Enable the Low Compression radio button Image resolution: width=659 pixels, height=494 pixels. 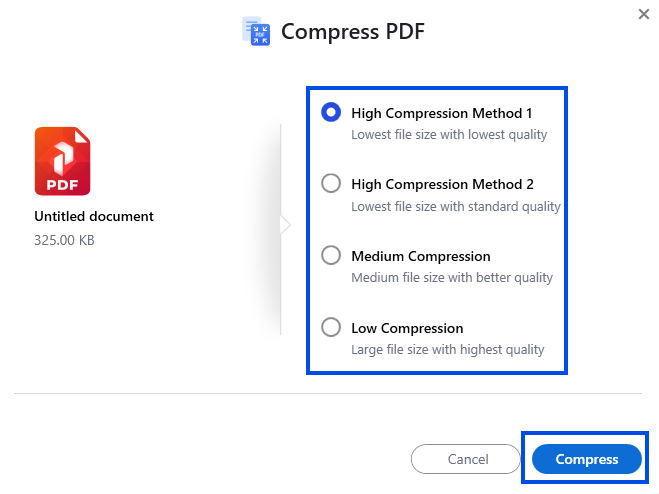[331, 327]
